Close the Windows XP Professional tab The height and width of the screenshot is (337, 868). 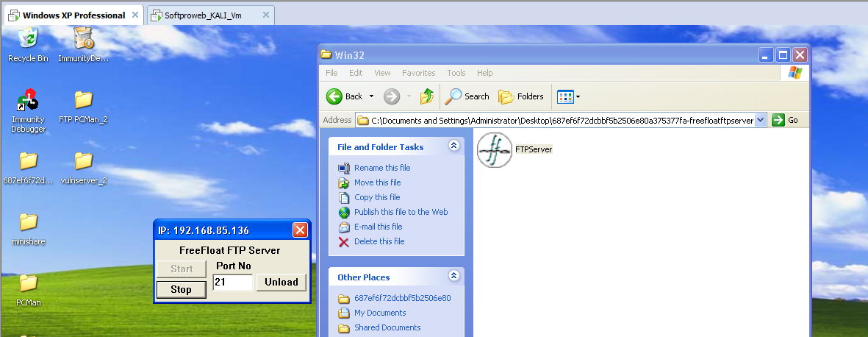click(x=135, y=15)
